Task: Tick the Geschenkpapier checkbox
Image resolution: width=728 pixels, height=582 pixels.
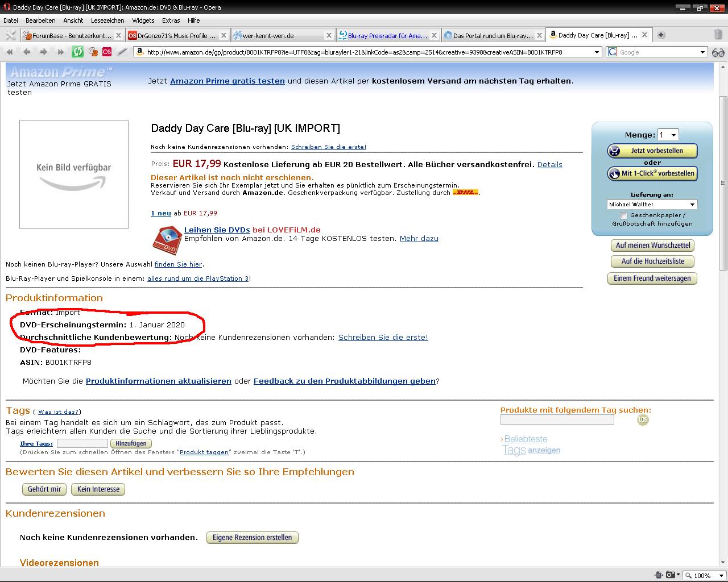Action: point(624,215)
